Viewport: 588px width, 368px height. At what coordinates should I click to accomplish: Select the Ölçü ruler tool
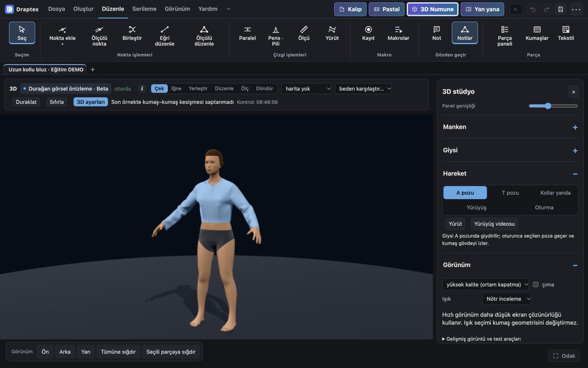pos(304,33)
